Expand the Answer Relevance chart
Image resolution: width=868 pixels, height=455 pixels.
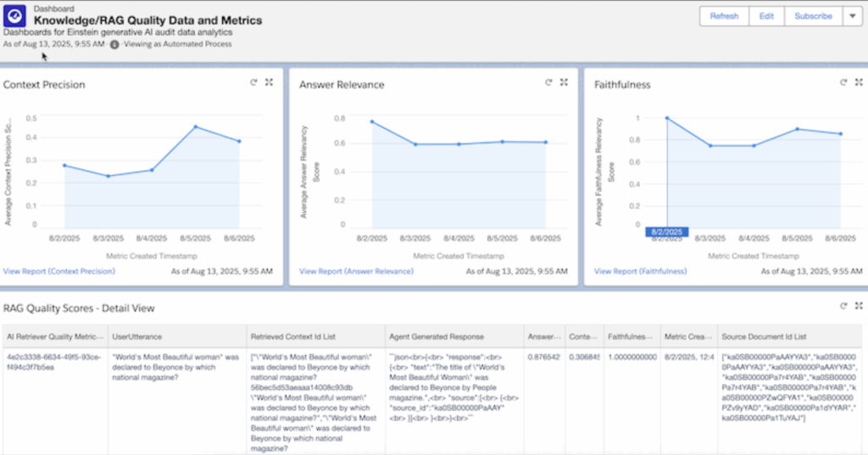[564, 82]
